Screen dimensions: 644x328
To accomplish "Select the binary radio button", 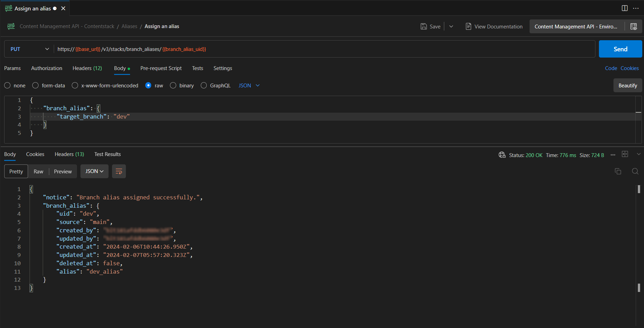I will pyautogui.click(x=173, y=85).
